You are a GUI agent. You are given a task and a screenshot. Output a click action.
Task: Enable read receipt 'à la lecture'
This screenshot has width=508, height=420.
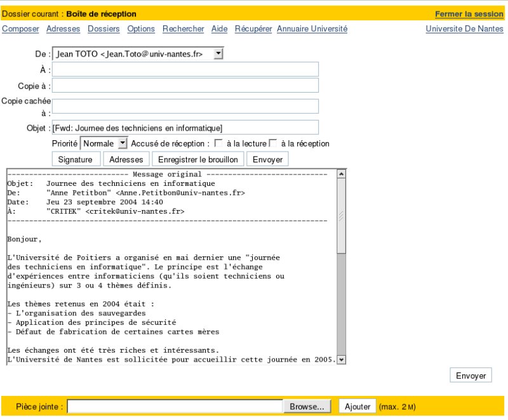tap(218, 143)
